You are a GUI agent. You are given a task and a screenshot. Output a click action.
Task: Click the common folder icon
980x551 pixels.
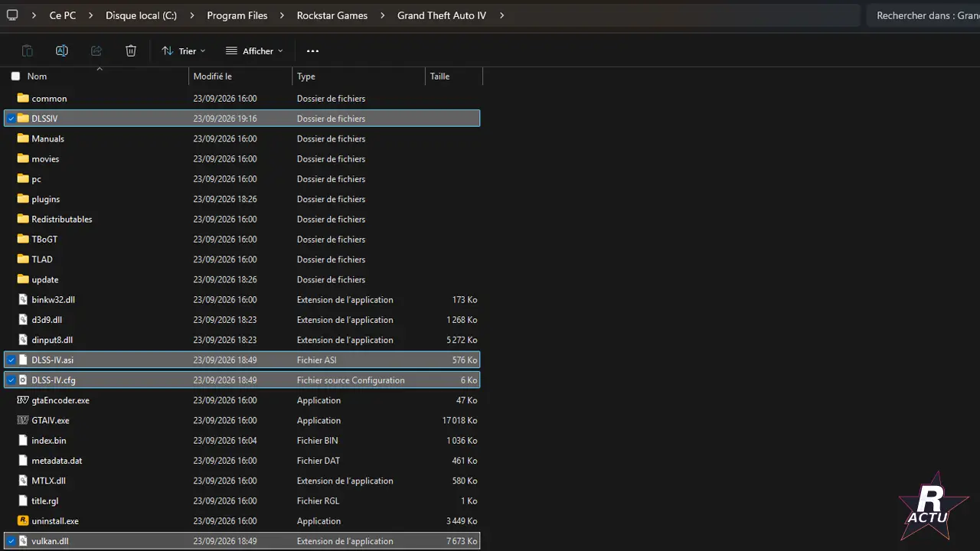coord(23,98)
